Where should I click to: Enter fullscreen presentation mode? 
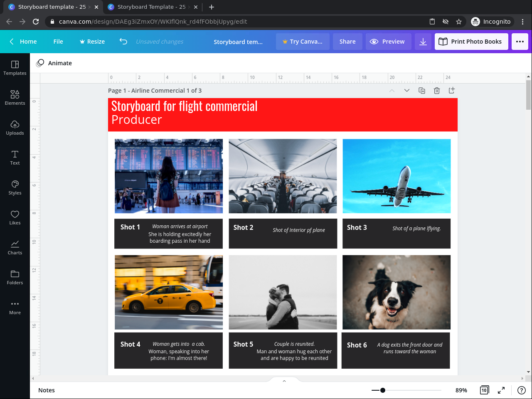501,390
